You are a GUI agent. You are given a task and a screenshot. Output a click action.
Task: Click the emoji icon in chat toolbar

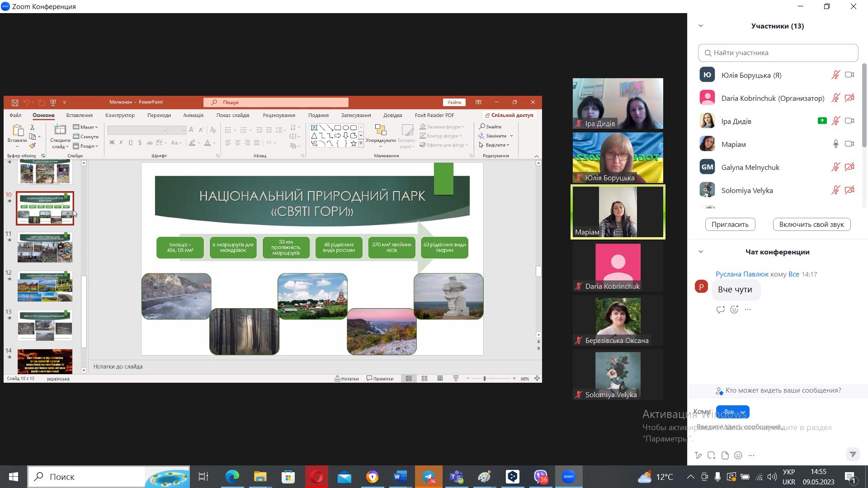click(738, 455)
